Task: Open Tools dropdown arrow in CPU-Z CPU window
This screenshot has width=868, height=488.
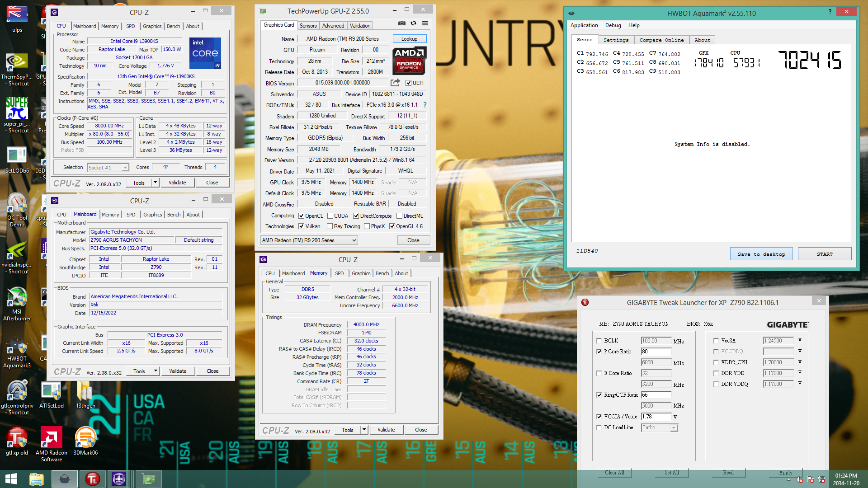Action: click(x=155, y=183)
